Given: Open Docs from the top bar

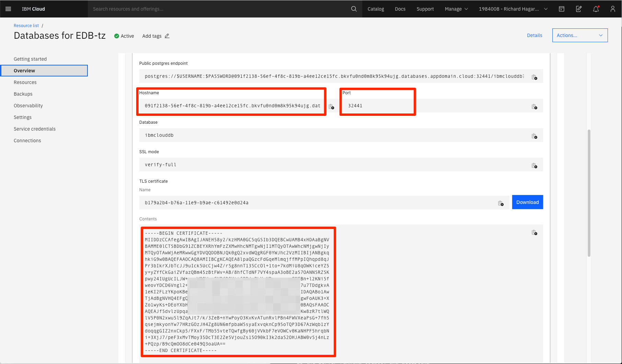Looking at the screenshot, I should (x=400, y=9).
